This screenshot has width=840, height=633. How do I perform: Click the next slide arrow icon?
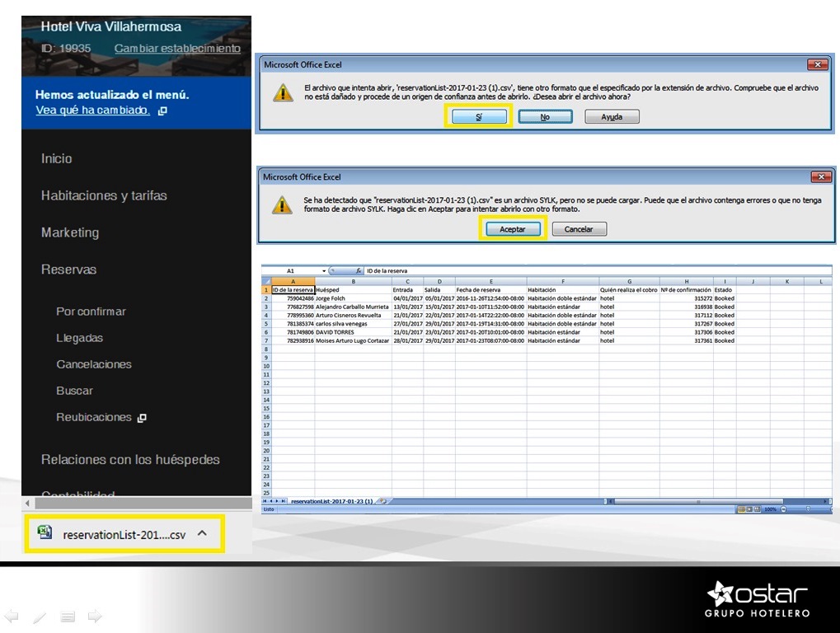coord(95,616)
